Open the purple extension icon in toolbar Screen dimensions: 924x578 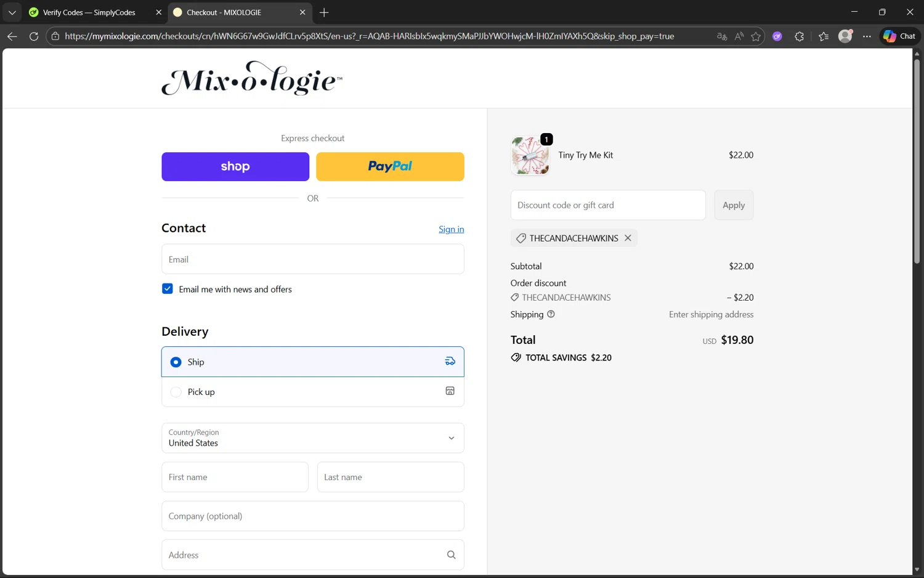[x=777, y=36]
